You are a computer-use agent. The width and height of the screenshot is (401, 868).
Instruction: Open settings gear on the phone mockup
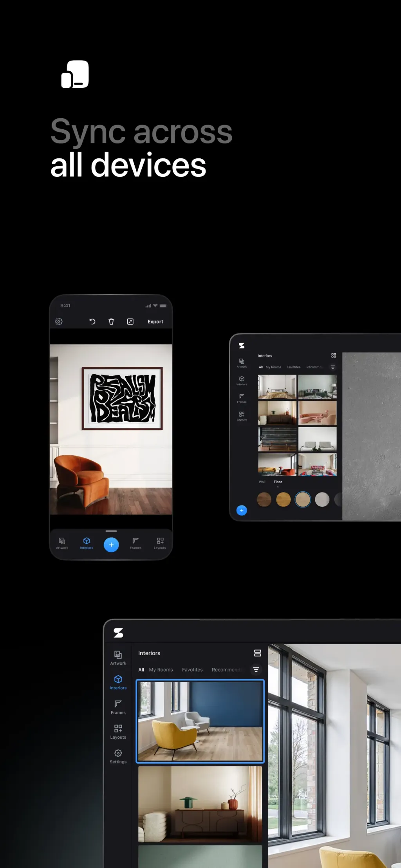tap(59, 321)
